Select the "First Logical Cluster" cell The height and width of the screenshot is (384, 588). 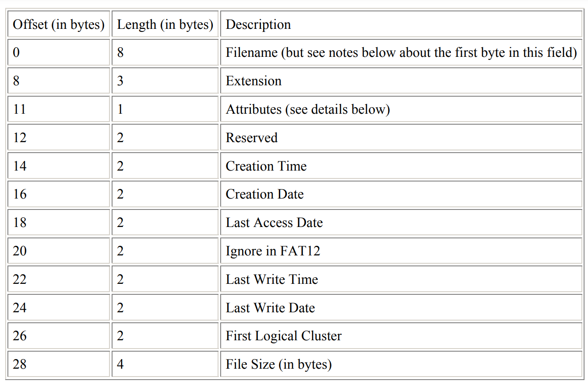(x=284, y=336)
